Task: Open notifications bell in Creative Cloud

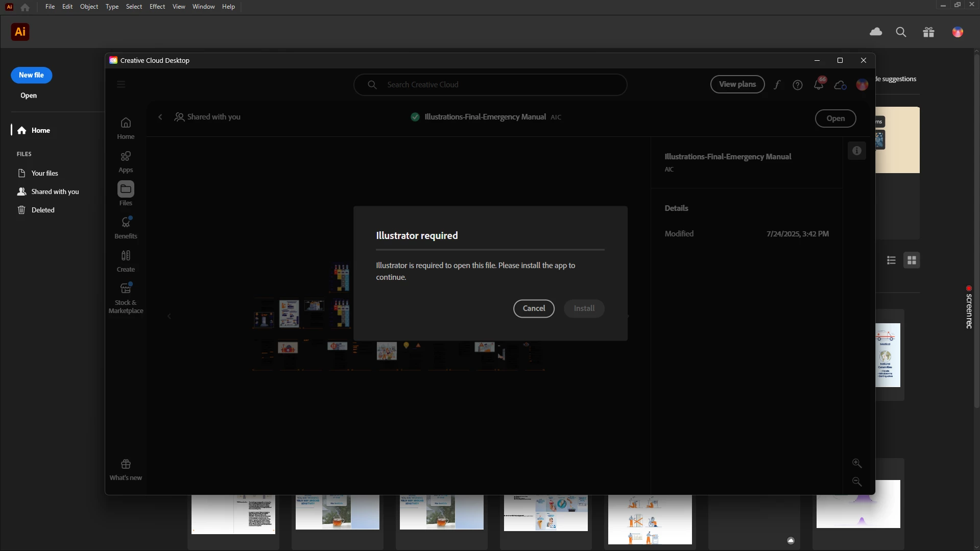Action: [819, 84]
